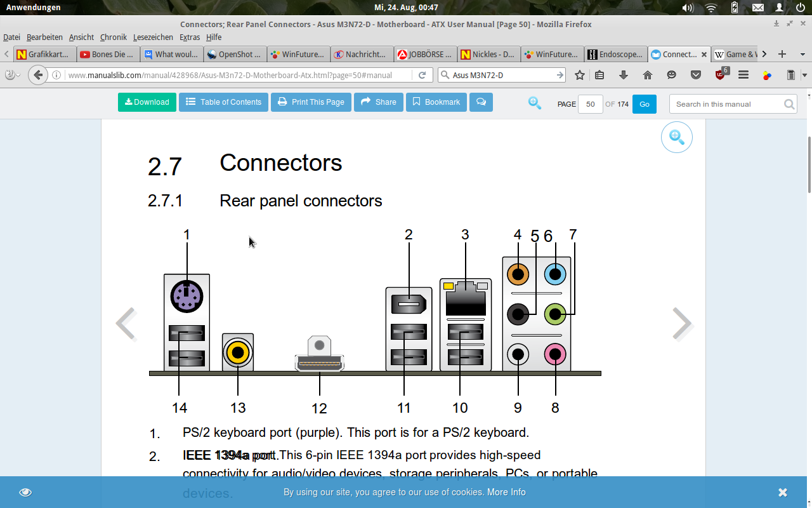Switch to the Nachricht... tab
The height and width of the screenshot is (508, 812).
tap(362, 54)
